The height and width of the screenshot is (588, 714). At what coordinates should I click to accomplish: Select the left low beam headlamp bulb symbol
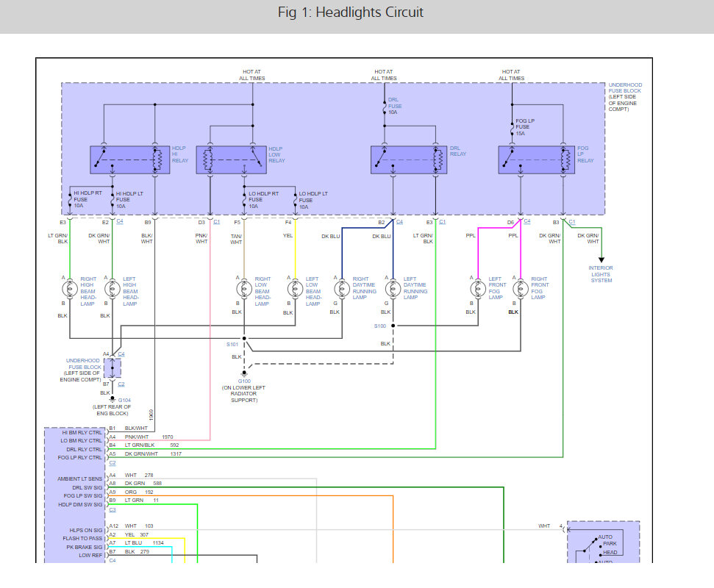295,289
